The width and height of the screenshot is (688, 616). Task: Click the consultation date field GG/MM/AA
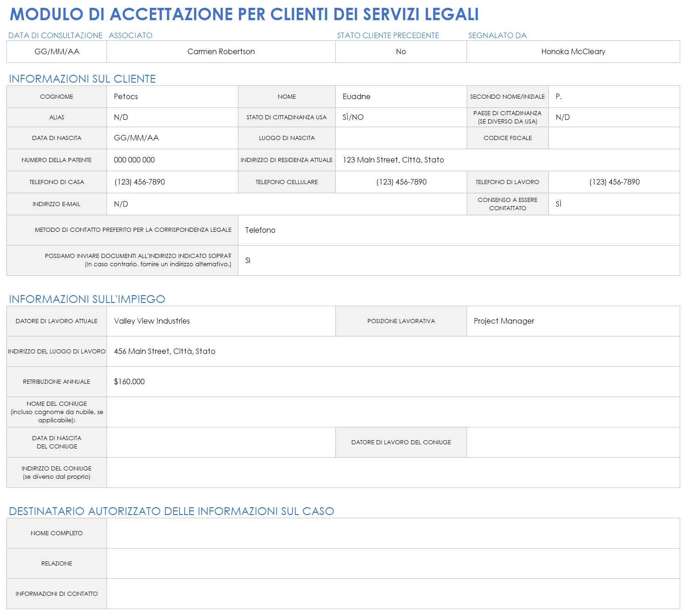57,51
